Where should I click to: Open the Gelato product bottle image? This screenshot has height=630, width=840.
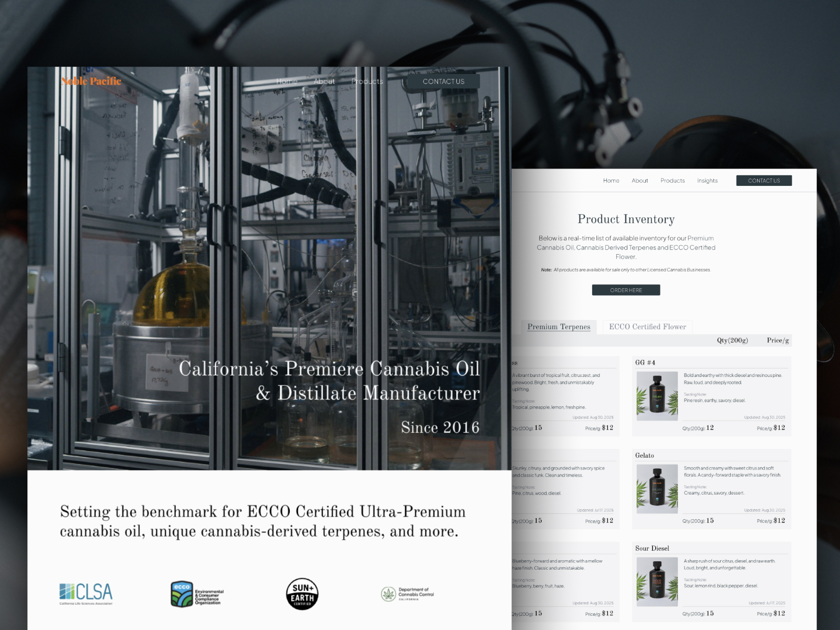[657, 489]
